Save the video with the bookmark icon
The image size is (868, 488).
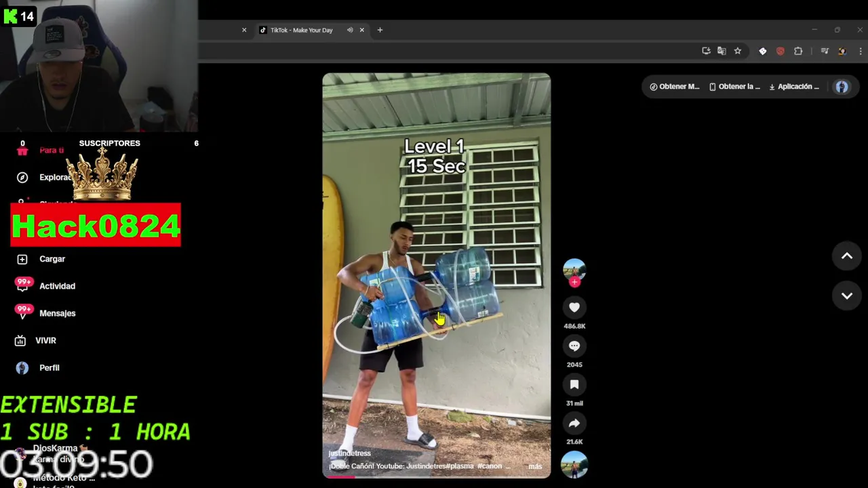coord(574,385)
